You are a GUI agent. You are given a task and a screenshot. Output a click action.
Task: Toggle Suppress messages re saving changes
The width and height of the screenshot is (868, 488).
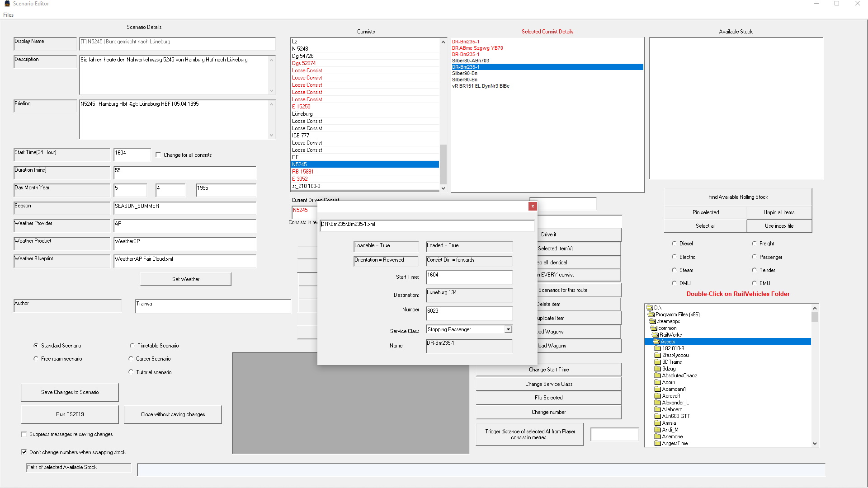[x=24, y=434]
